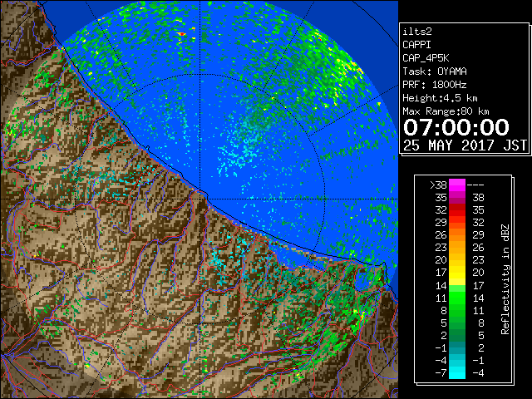Pick the magenta swatch atop the color scale
Viewport: 532px width, 399px height.
click(457, 185)
